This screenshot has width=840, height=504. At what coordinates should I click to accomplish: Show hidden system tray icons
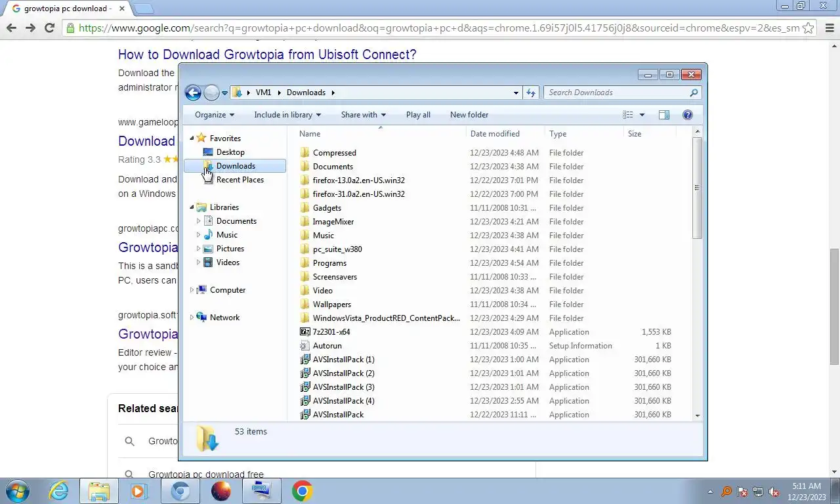point(710,492)
